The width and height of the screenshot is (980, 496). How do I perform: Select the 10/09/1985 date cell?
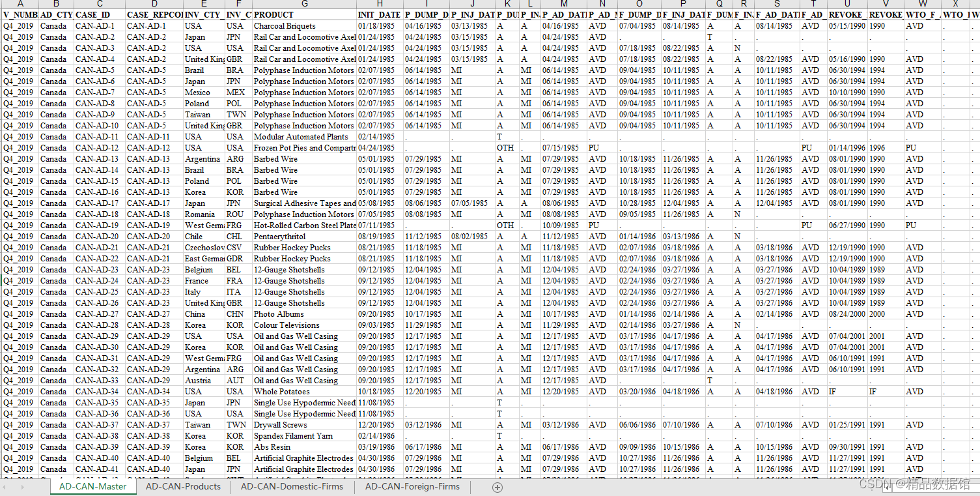(x=563, y=226)
